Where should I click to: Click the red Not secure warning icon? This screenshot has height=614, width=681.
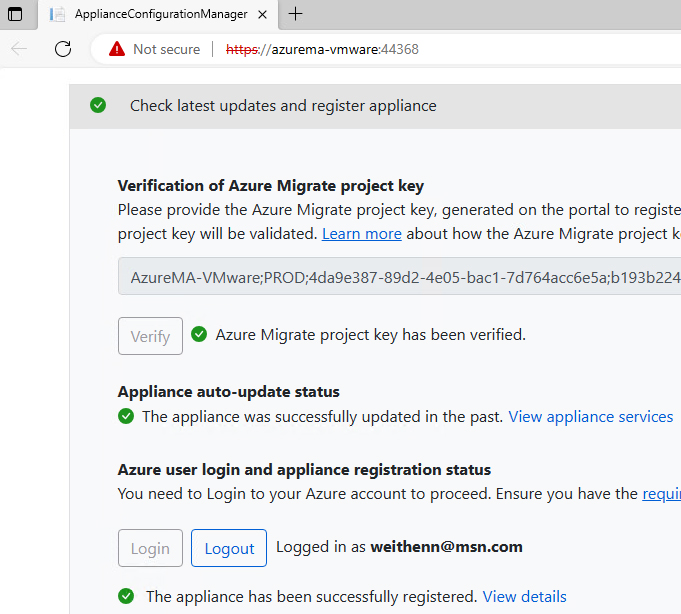pos(117,49)
